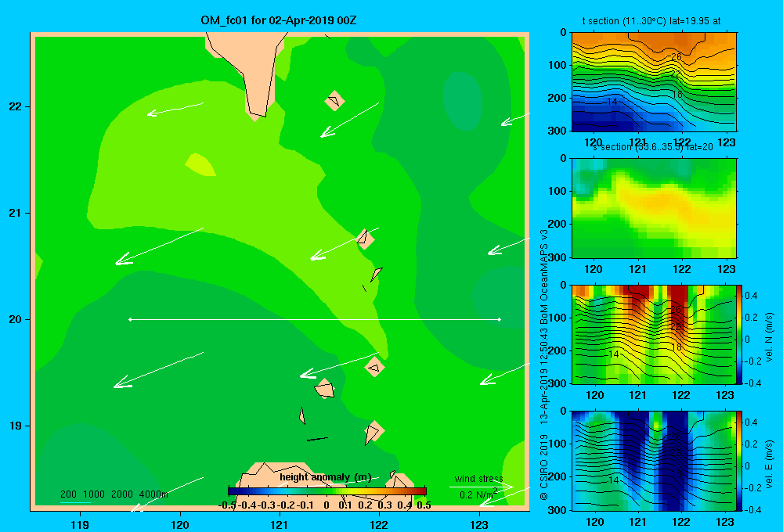The image size is (783, 532).
Task: Click latitude label 22 on main map
Action: (x=16, y=106)
